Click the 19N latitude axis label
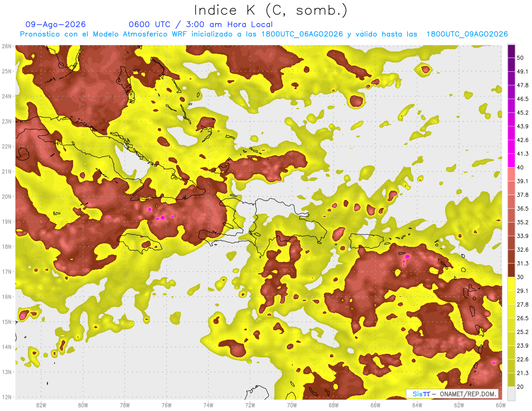 7,222
